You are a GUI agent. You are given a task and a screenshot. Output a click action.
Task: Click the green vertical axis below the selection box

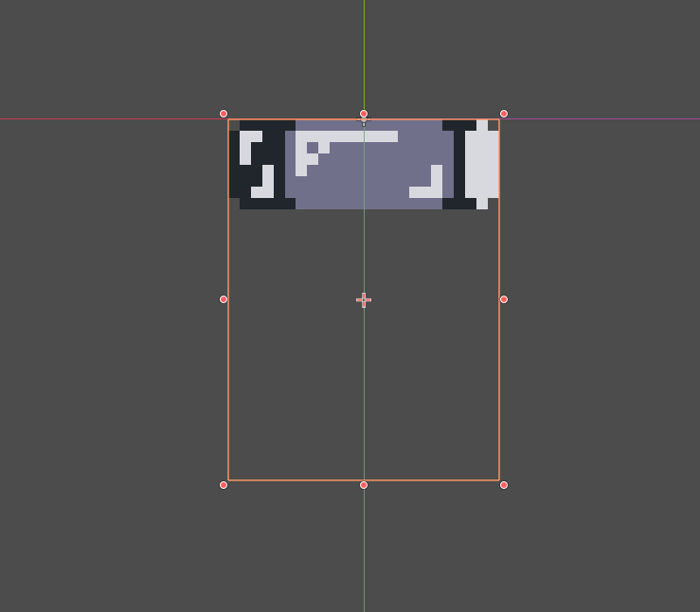tap(364, 549)
